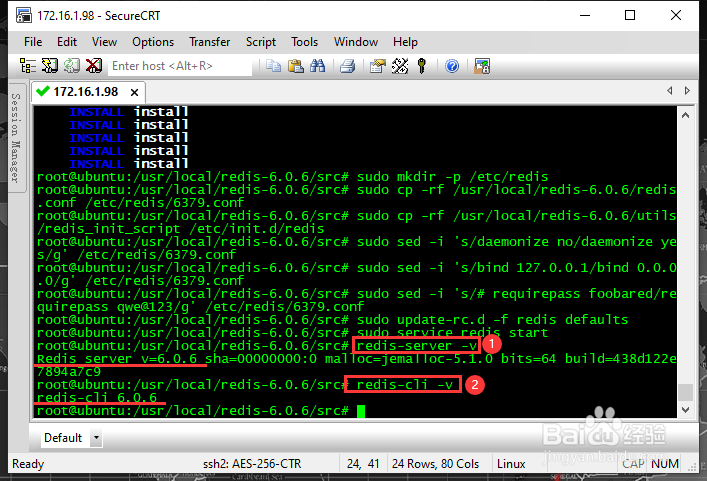Screen dimensions: 707x481
Task: Click the terminal scrollbar down arrow
Action: [685, 410]
